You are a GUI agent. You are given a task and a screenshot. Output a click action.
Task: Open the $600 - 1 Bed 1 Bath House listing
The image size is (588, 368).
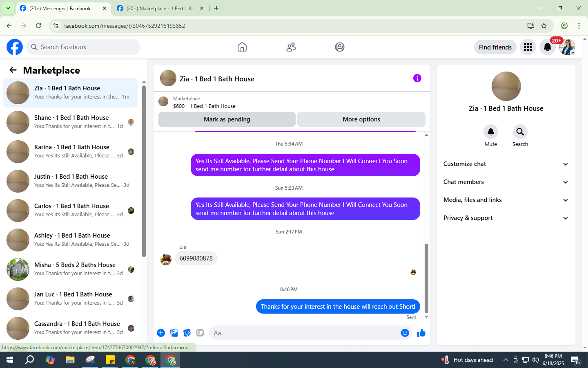(204, 106)
